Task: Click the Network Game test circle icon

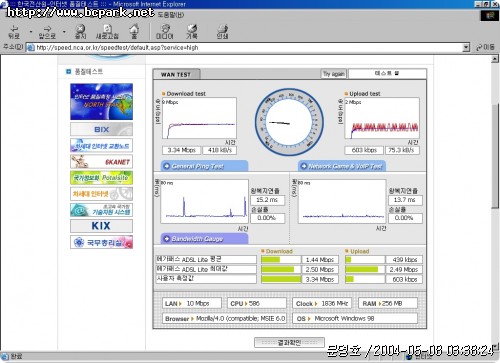Action: (304, 166)
